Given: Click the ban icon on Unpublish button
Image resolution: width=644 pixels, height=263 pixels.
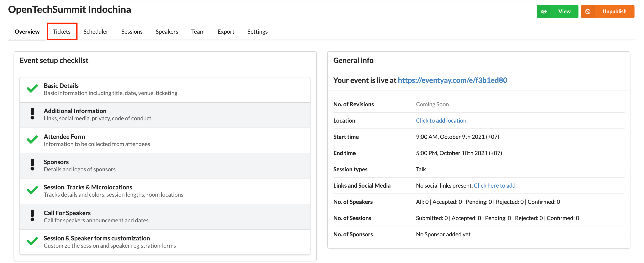Looking at the screenshot, I should tap(588, 12).
